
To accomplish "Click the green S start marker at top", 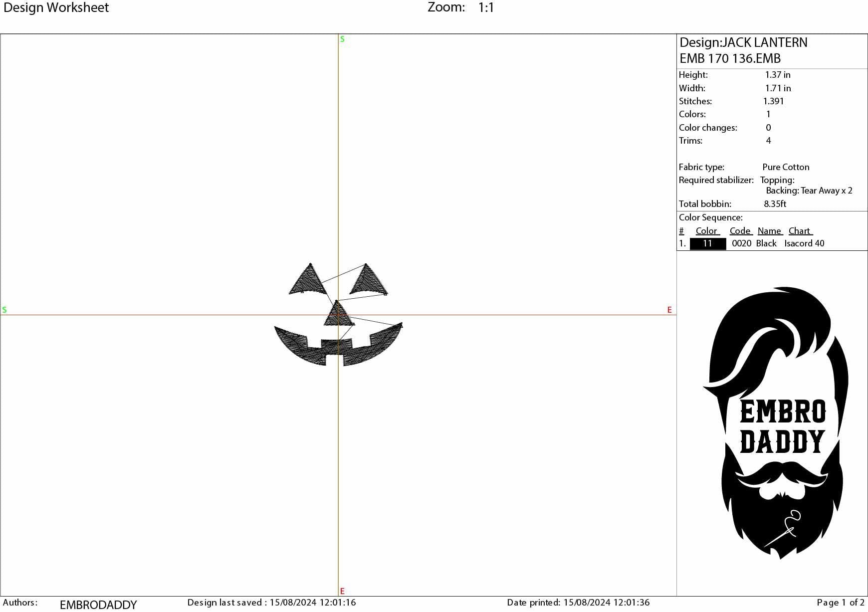I will tap(342, 39).
